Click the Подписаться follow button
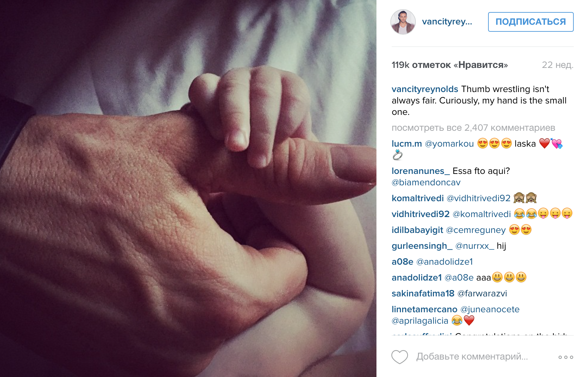Viewport: 588px width, 377px height. click(531, 22)
